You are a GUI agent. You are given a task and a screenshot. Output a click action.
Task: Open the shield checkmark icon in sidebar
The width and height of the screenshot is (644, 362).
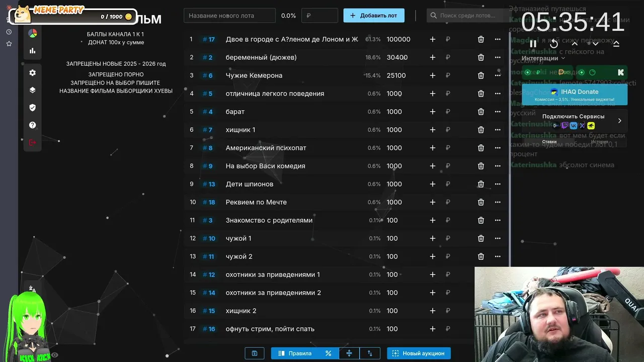point(33,108)
